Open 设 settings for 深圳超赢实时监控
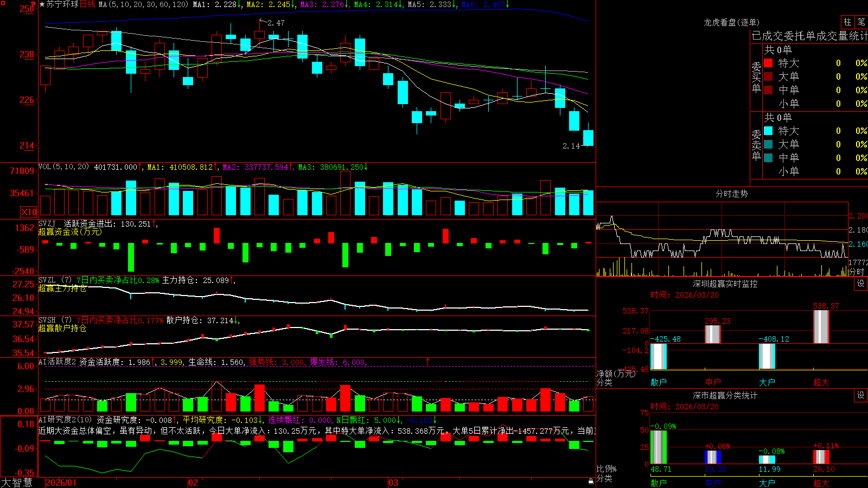This screenshot has height=488, width=868. coord(861,284)
